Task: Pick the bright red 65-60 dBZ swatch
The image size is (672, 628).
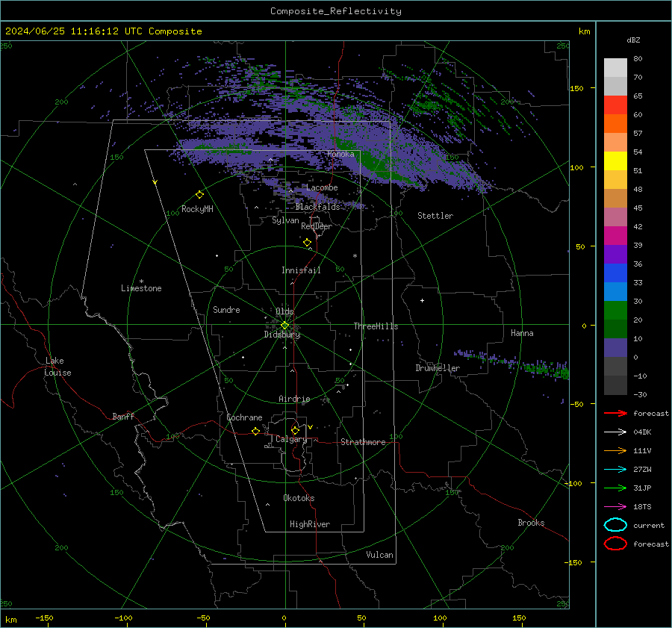Action: click(x=615, y=105)
